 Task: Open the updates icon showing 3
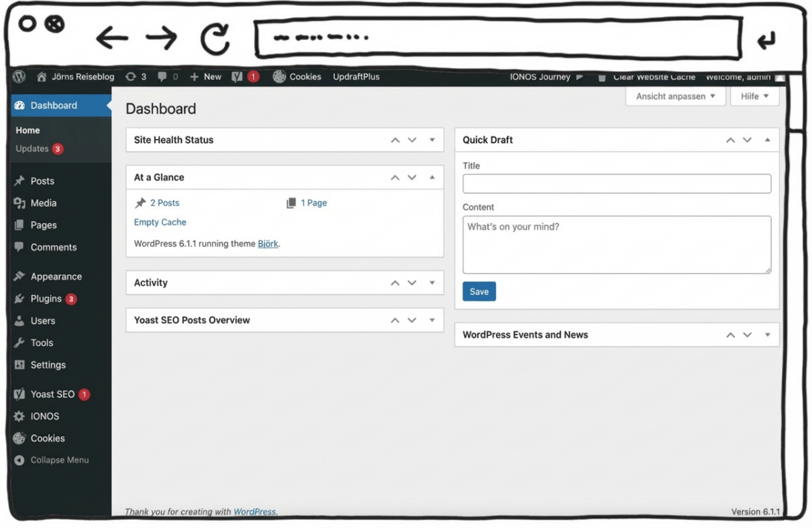[x=131, y=77]
